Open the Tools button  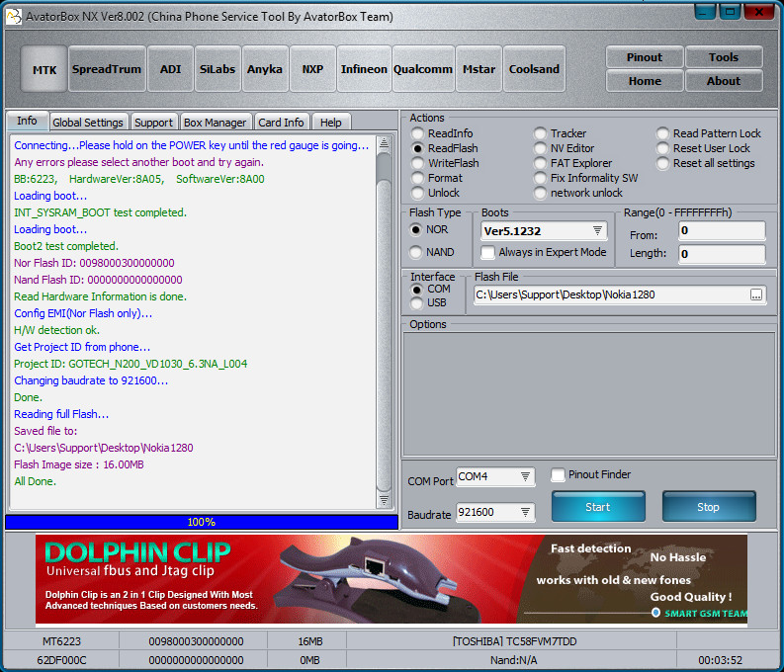click(x=724, y=57)
